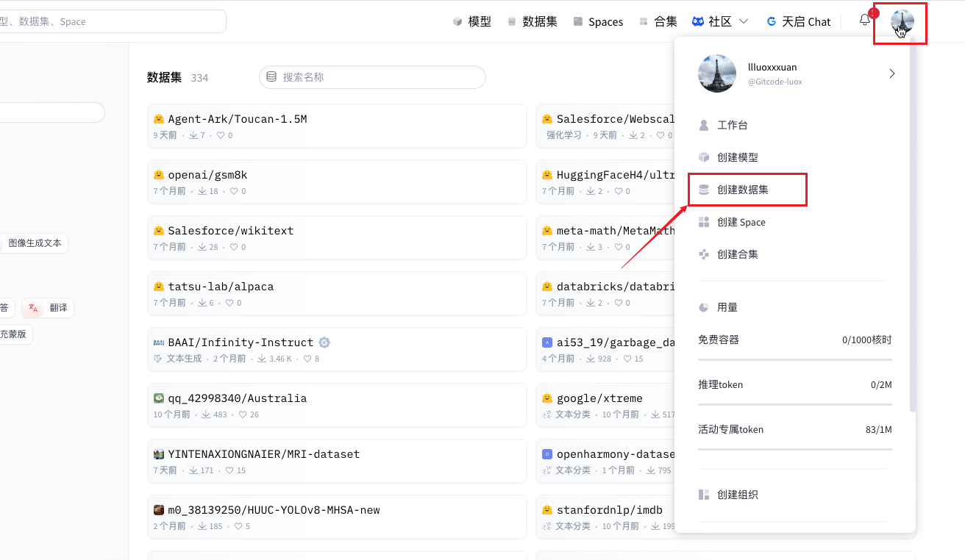Viewport: 965px width, 560px height.
Task: Click the 创建数据集 database icon
Action: coord(704,190)
